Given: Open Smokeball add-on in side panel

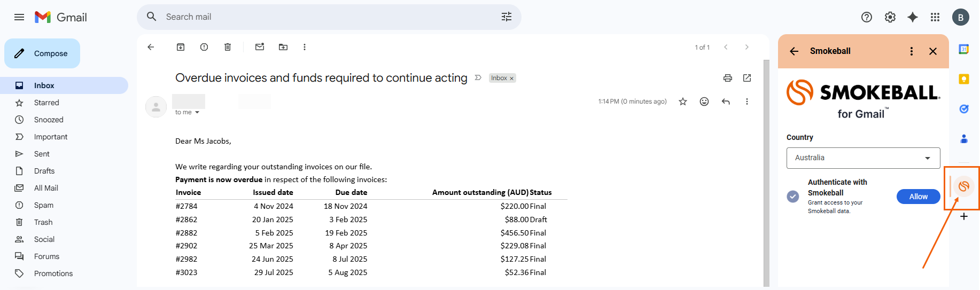Looking at the screenshot, I should click(x=963, y=186).
